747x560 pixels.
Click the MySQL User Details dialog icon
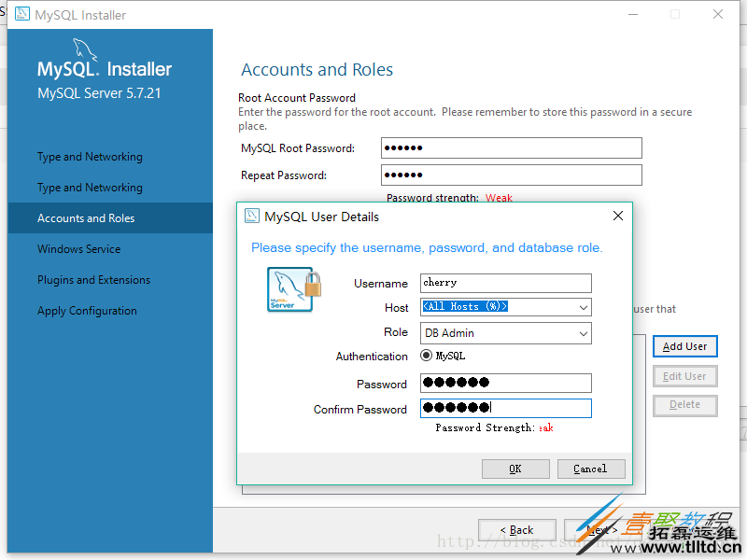click(x=250, y=216)
